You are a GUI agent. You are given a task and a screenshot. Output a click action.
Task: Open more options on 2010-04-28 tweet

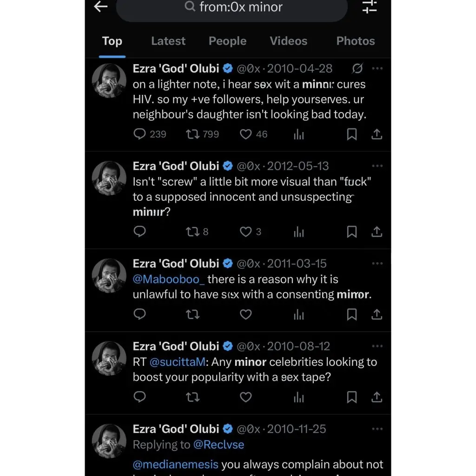tap(377, 68)
